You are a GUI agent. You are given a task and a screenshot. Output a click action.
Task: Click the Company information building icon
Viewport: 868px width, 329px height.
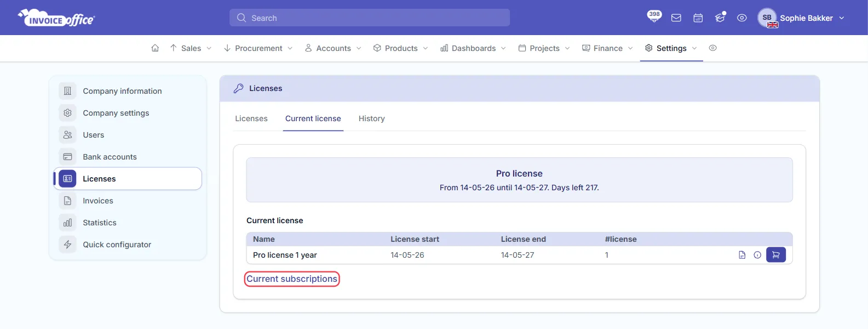67,91
